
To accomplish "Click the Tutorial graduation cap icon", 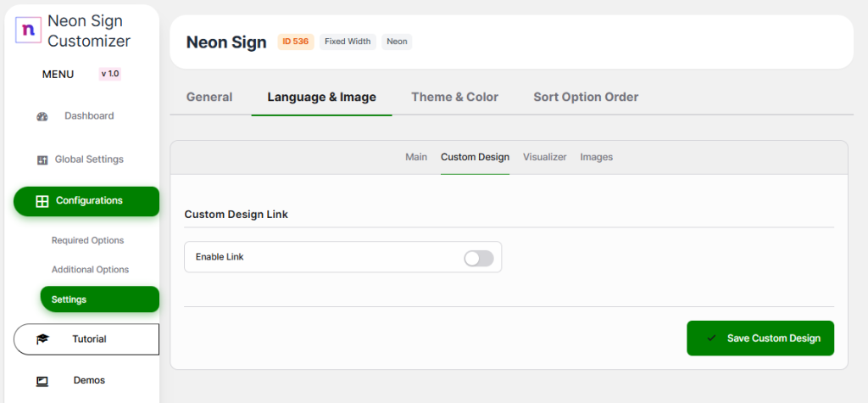I will click(x=42, y=339).
